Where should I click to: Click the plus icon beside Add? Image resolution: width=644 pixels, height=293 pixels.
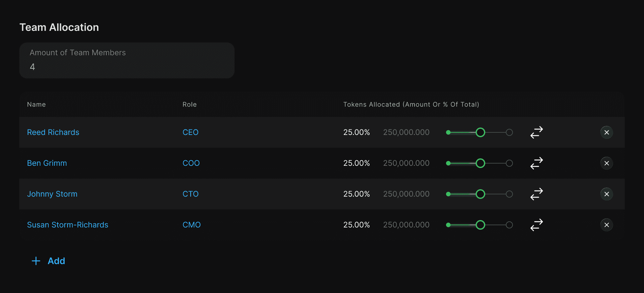click(x=36, y=261)
